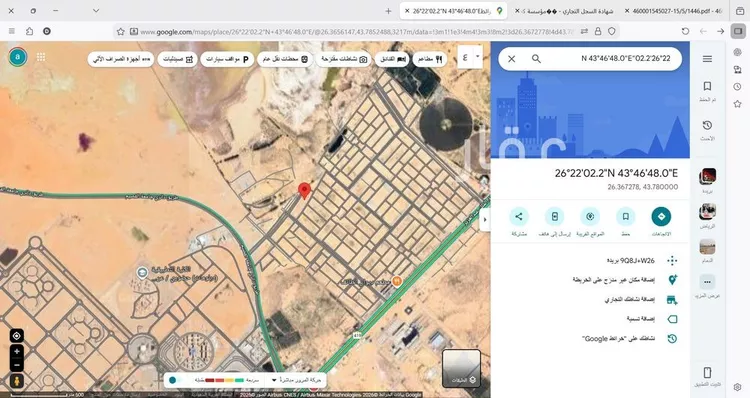Image resolution: width=750 pixels, height=398 pixels.
Task: Click the Pharmacies (صيدليات) filter chip
Action: click(177, 59)
